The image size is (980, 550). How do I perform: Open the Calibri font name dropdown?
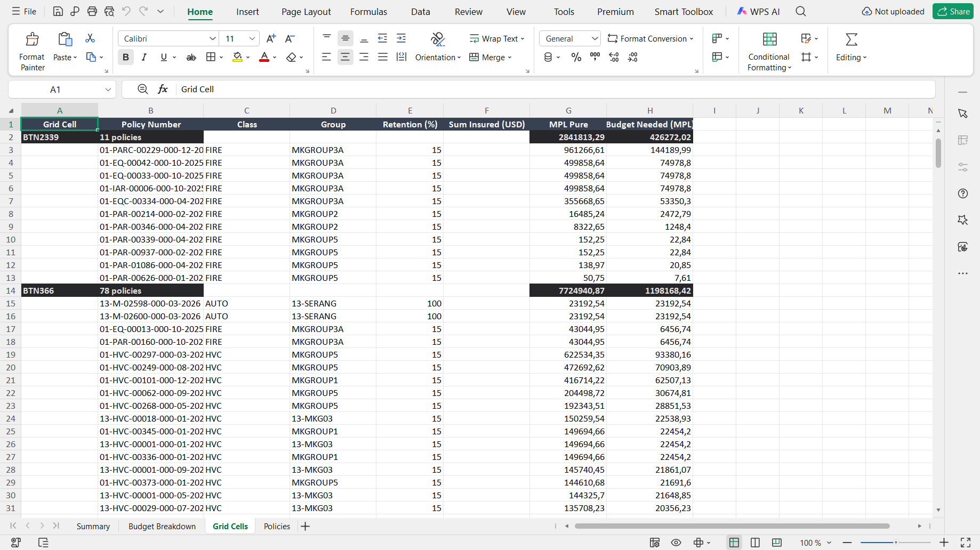click(x=213, y=38)
